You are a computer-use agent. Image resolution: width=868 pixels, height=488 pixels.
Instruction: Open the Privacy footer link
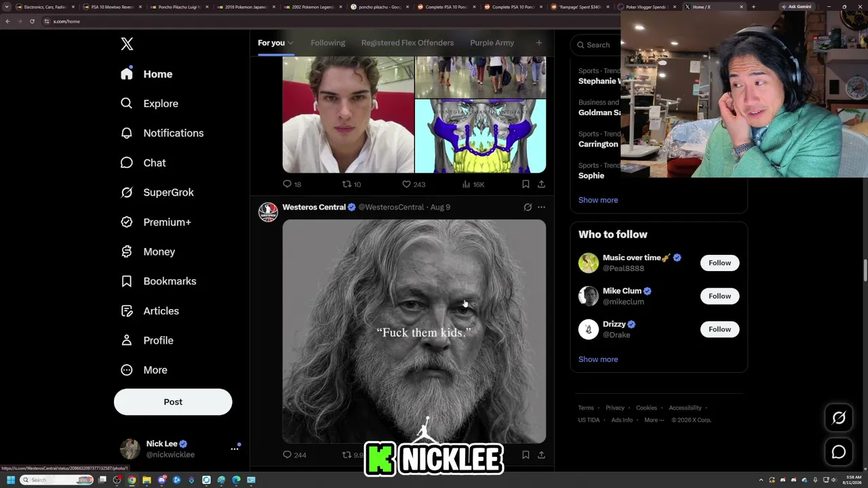(615, 408)
